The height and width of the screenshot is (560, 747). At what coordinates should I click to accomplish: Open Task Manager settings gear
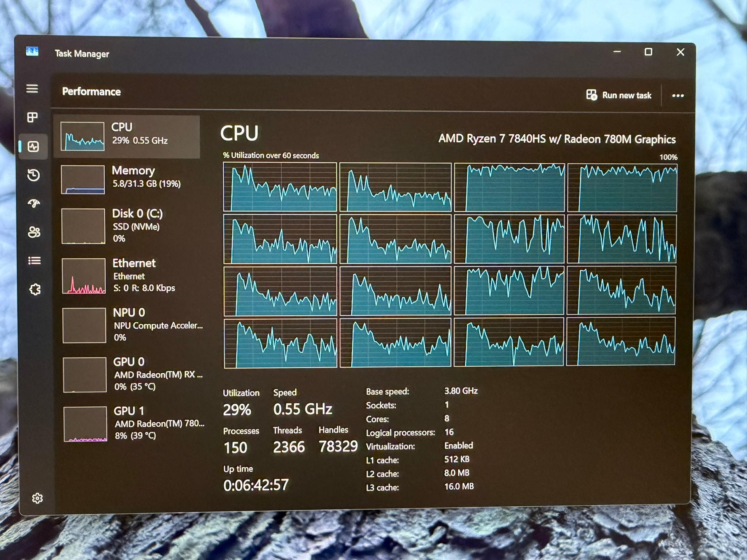37,498
